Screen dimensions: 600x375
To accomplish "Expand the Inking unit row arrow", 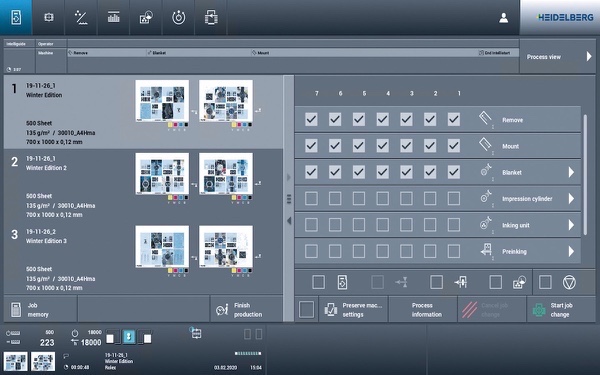I will (x=571, y=225).
